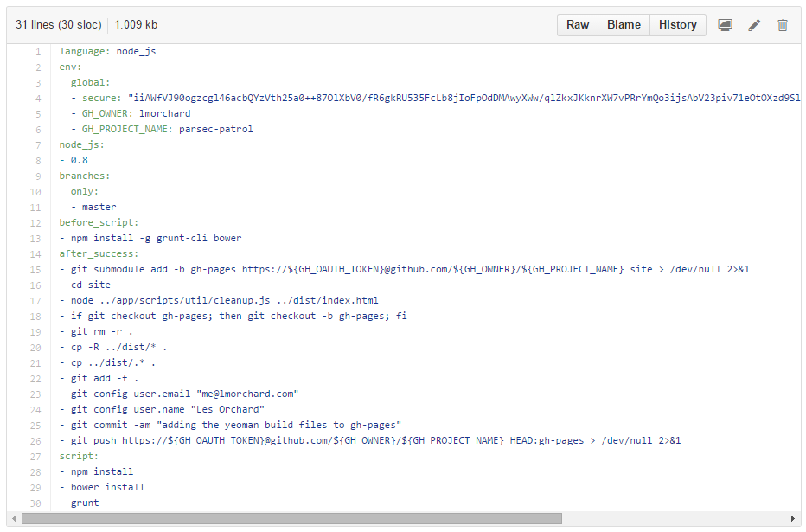Image resolution: width=806 pixels, height=532 pixels.
Task: Show the file's commit History
Action: click(677, 25)
